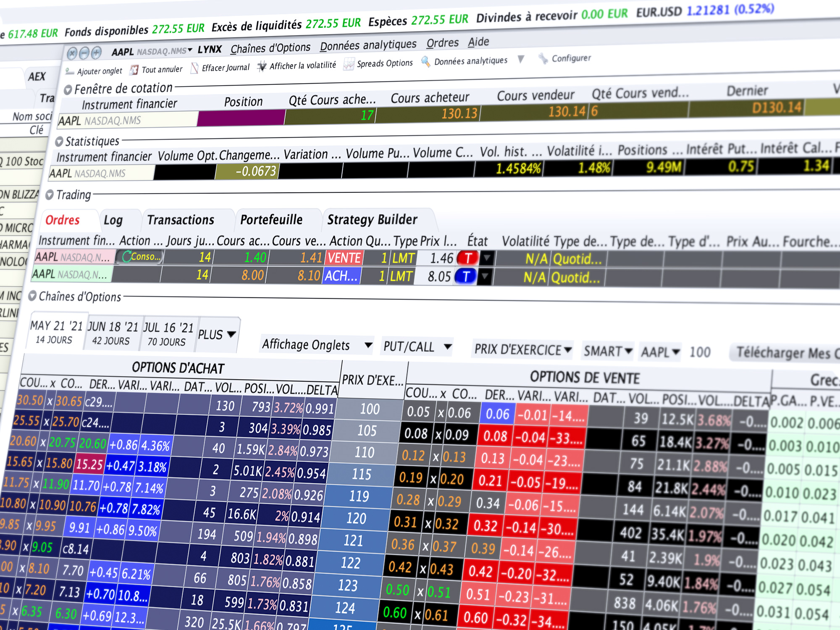Click the Effacer Journal icon
The width and height of the screenshot is (840, 630).
point(194,68)
